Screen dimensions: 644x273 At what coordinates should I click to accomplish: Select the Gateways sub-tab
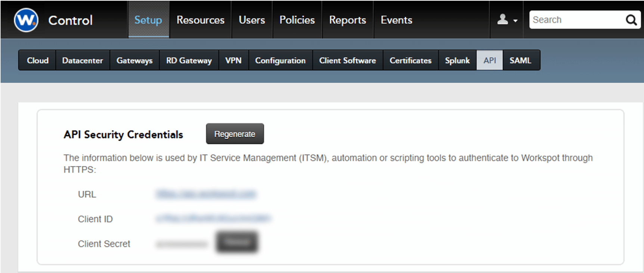(134, 60)
